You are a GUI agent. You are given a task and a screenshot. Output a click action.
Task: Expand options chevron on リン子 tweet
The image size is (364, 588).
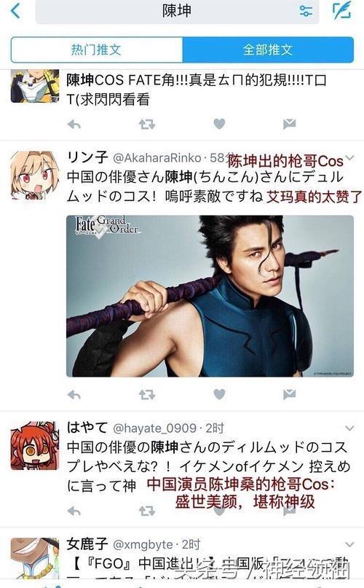point(349,158)
